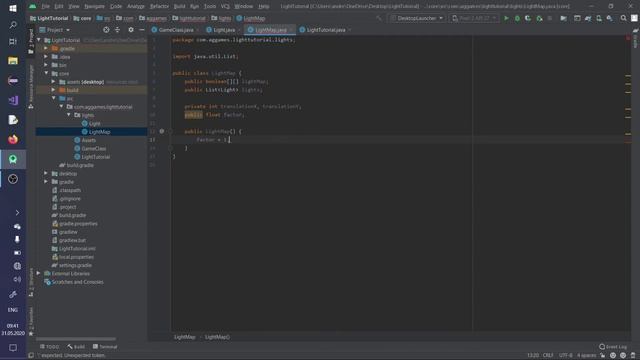Click the Stop process icon
This screenshot has width=640, height=360.
[550, 18]
